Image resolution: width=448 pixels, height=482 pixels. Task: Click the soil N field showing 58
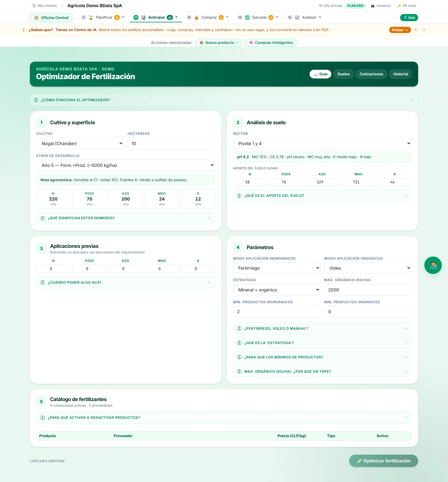[250, 182]
